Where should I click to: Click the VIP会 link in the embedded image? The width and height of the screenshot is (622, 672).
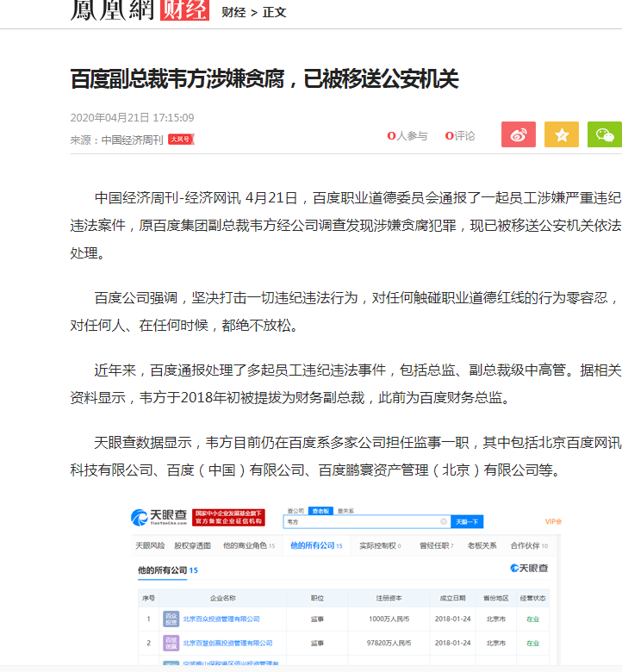point(553,521)
